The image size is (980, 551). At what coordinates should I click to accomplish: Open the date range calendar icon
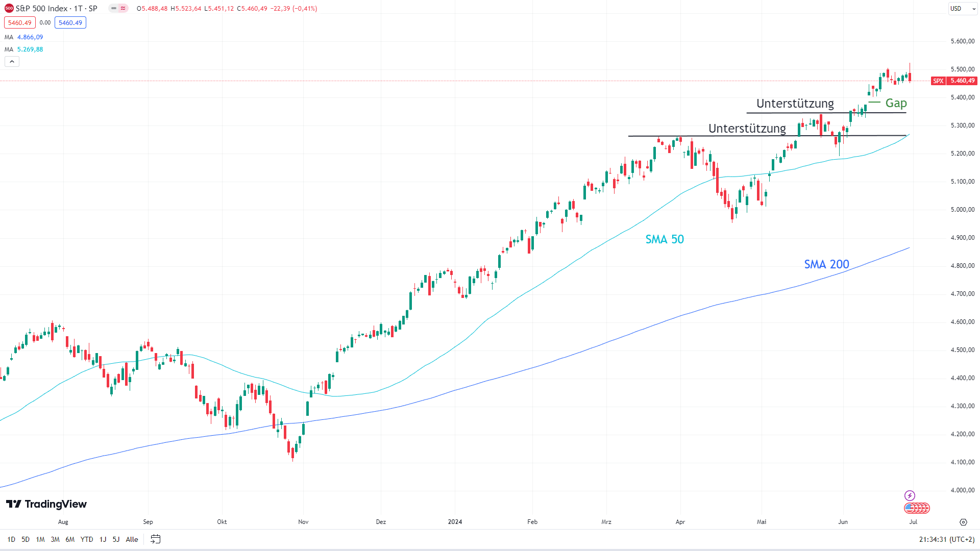[x=156, y=539]
